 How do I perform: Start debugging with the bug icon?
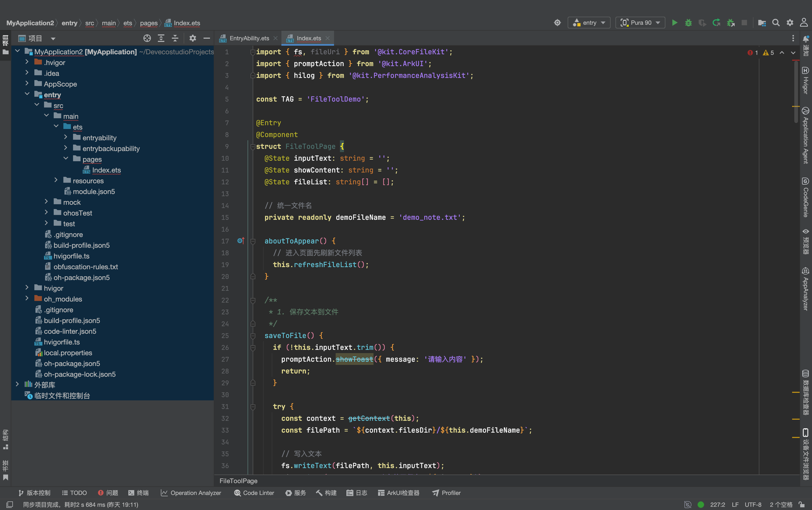(688, 23)
